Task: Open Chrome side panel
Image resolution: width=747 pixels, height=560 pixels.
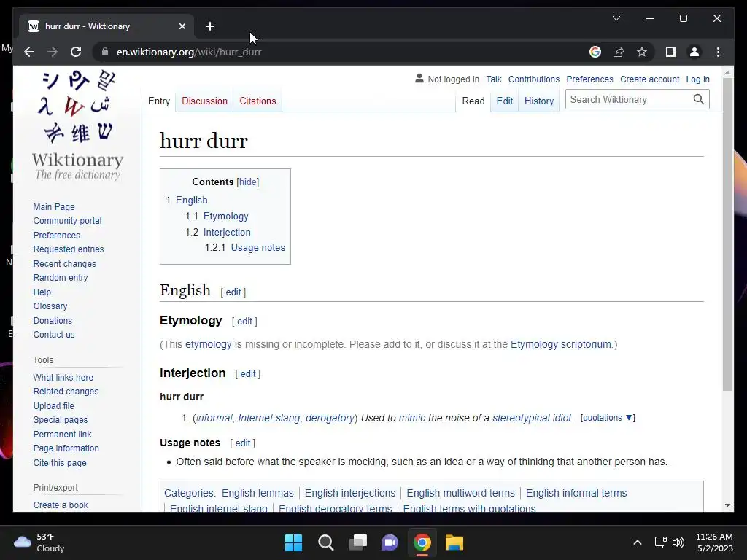Action: [x=671, y=52]
